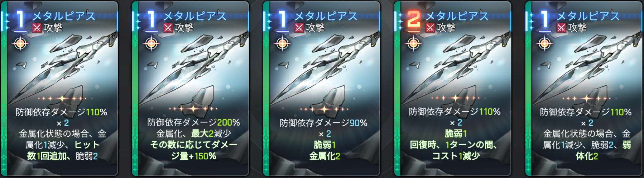Click the target reticle icon on the last card

tap(544, 44)
